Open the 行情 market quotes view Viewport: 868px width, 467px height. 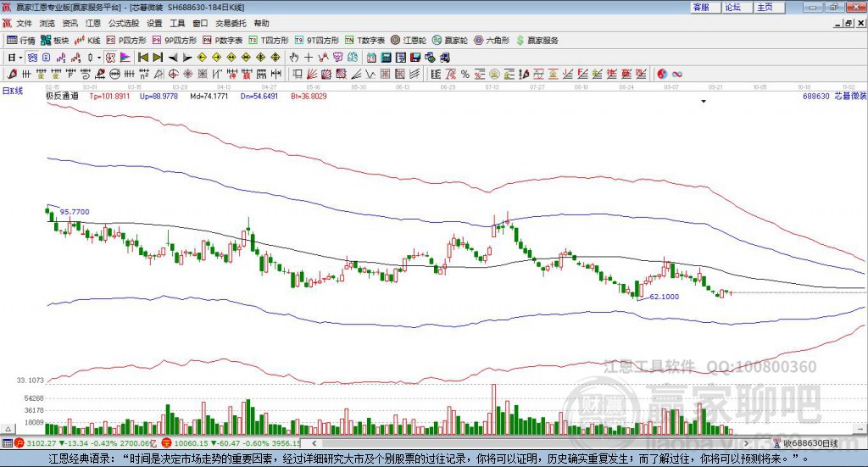click(20, 41)
